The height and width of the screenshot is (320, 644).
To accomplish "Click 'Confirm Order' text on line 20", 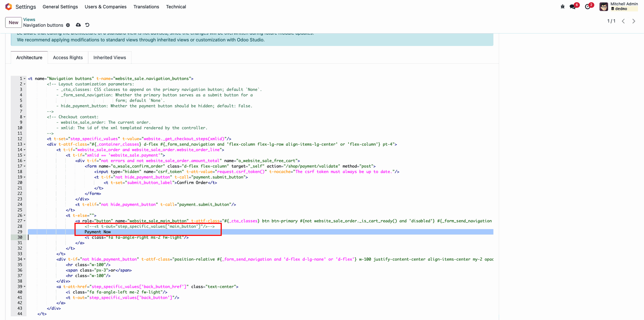I will (192, 182).
